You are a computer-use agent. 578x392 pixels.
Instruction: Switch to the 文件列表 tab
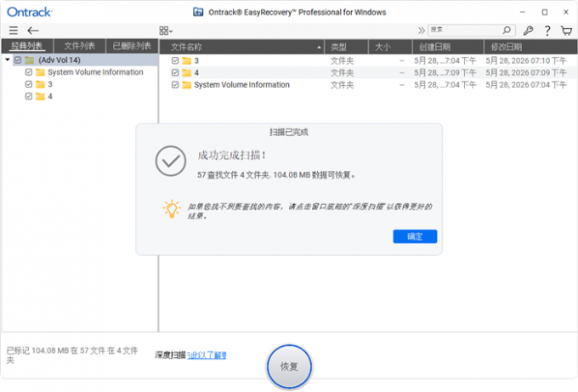[80, 46]
